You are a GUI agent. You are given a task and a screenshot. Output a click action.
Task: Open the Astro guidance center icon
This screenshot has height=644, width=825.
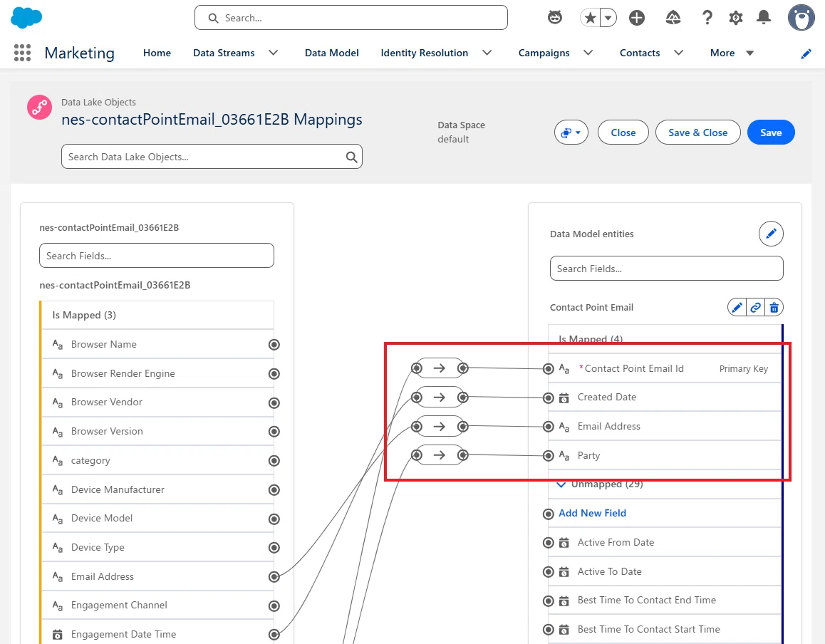coord(554,18)
